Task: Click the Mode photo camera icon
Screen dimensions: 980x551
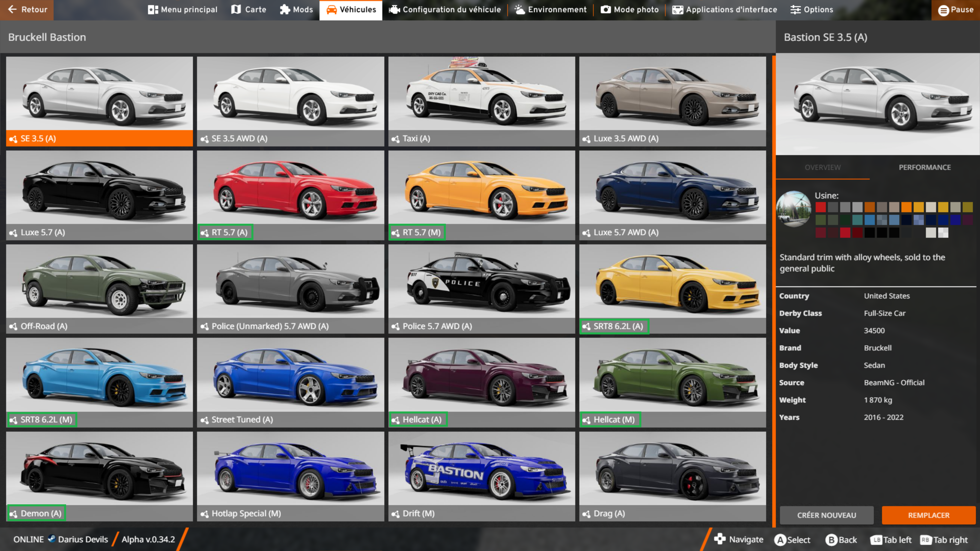Action: point(606,9)
